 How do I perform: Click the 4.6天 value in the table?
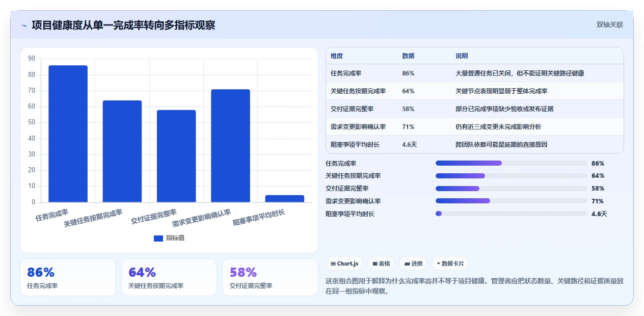pyautogui.click(x=410, y=145)
